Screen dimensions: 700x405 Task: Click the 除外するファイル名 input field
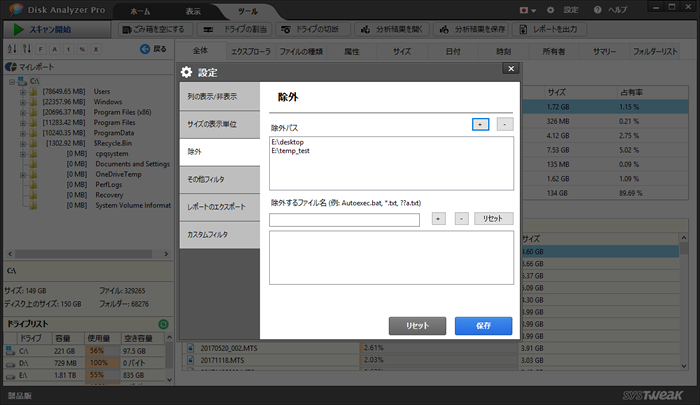pos(344,220)
